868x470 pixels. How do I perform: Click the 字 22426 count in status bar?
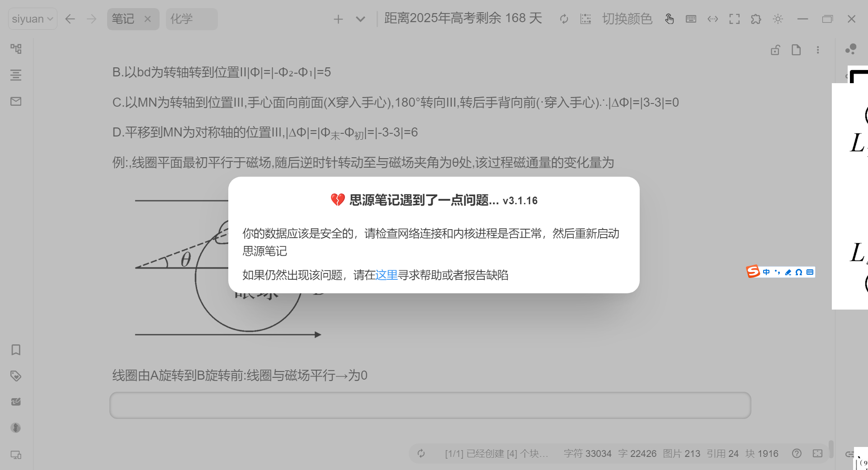pos(637,453)
